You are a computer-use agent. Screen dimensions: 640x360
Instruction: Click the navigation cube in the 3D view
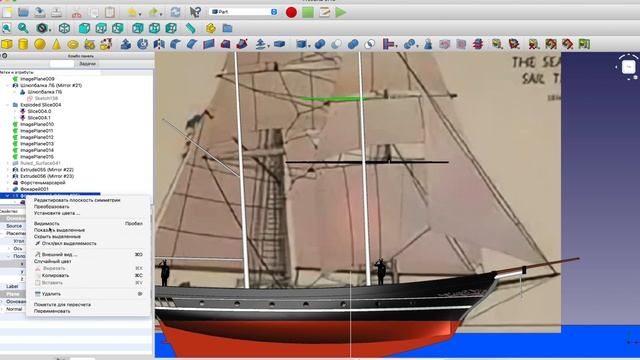pyautogui.click(x=628, y=67)
